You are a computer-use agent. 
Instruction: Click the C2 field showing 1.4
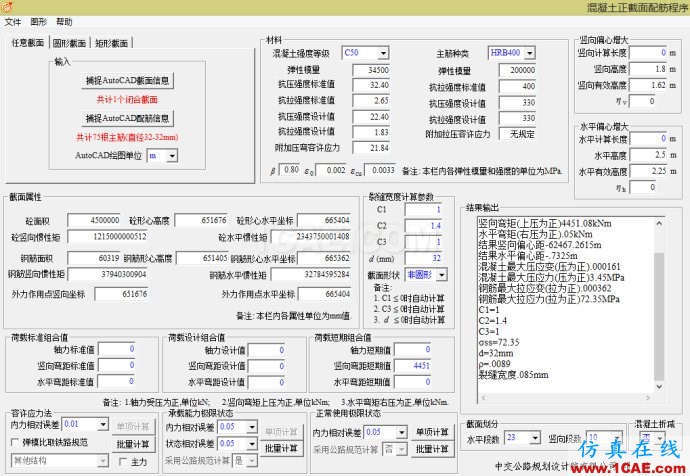(423, 226)
